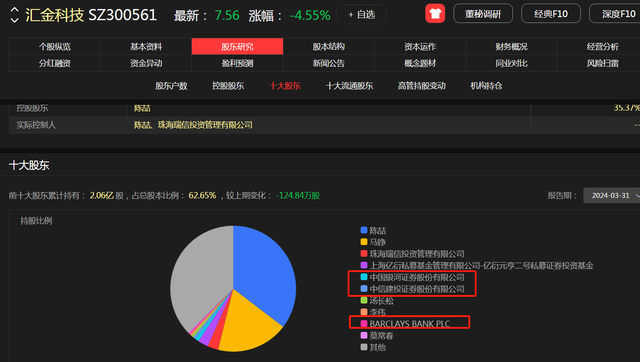This screenshot has width=640, height=362.
Task: Click the red shirt skin icon
Action: (x=435, y=14)
